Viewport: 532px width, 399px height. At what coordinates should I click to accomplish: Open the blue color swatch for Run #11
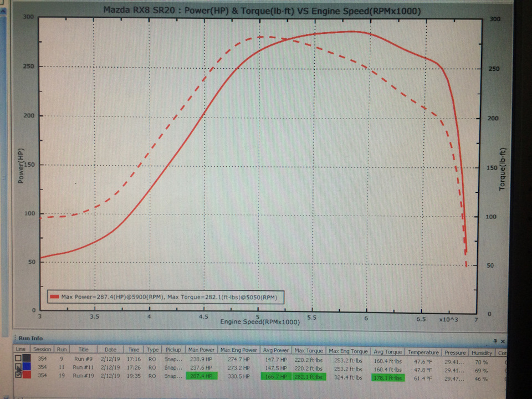[27, 366]
